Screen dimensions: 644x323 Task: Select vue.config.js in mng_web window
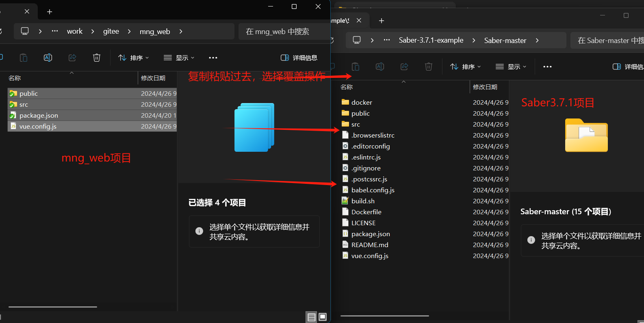(92, 126)
